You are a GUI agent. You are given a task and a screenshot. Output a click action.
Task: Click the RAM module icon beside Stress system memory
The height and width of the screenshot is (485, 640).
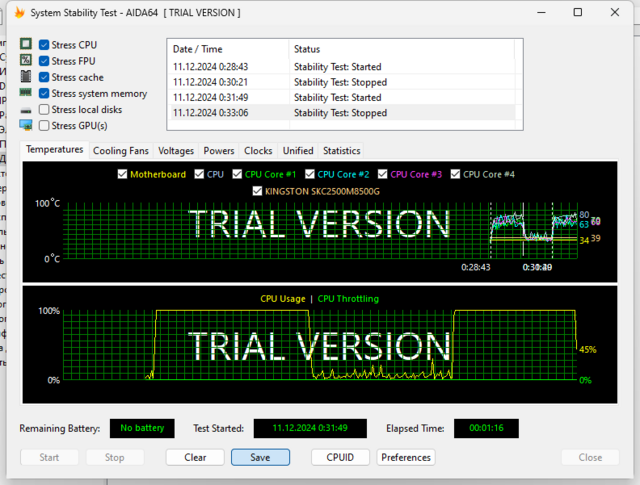click(x=26, y=93)
